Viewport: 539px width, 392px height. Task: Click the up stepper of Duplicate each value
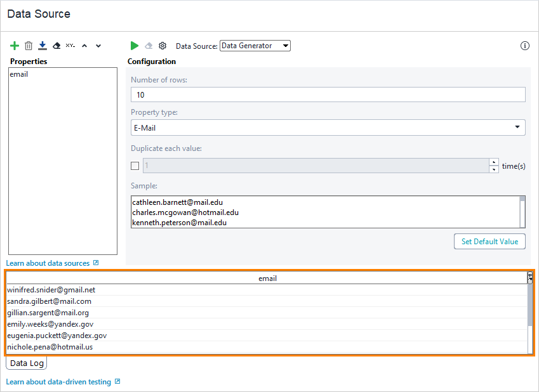point(494,162)
